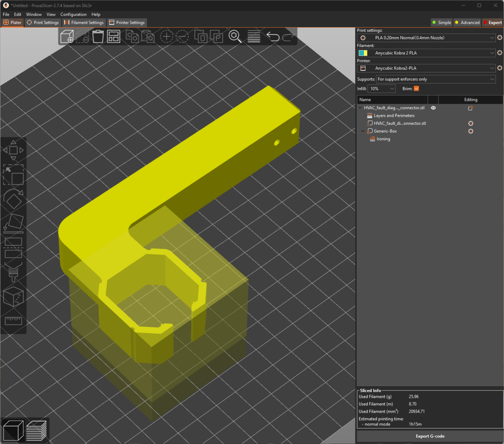Switch to the Filament Settings tab
504x444 pixels.
(x=84, y=23)
